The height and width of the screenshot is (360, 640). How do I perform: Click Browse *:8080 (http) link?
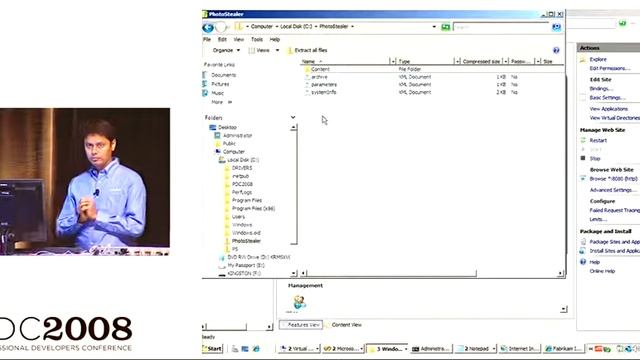pos(613,179)
